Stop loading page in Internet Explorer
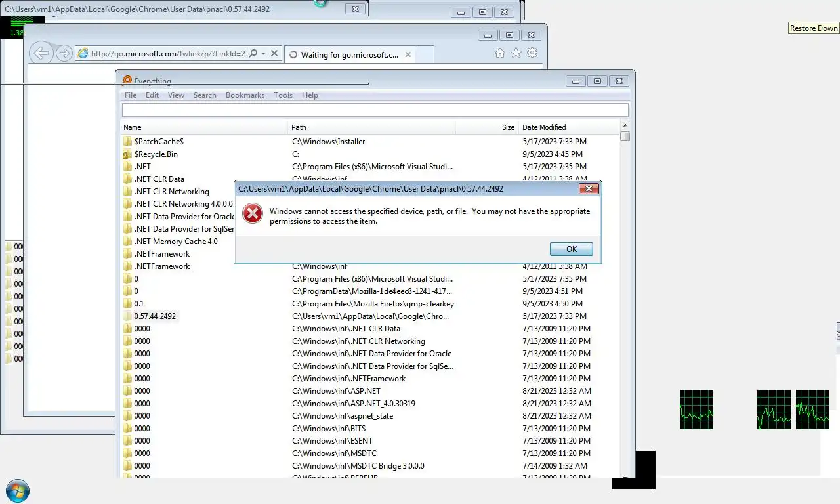Image resolution: width=840 pixels, height=504 pixels. [x=274, y=54]
